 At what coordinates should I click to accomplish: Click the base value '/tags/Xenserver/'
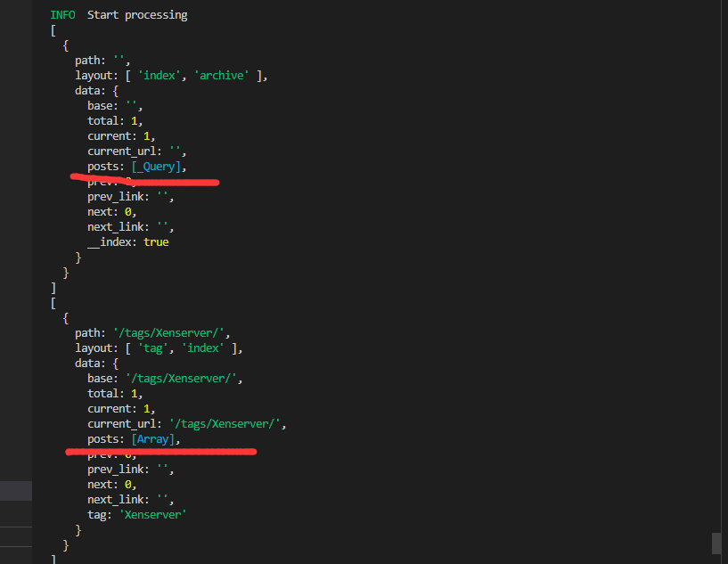pyautogui.click(x=177, y=379)
